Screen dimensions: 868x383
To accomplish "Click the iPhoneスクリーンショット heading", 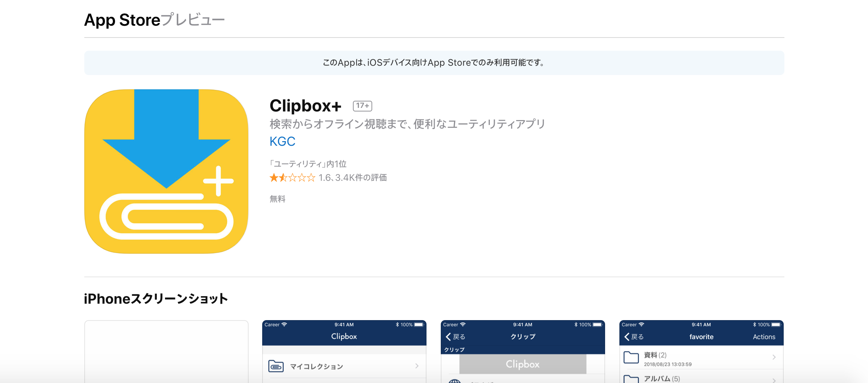I will (x=156, y=299).
